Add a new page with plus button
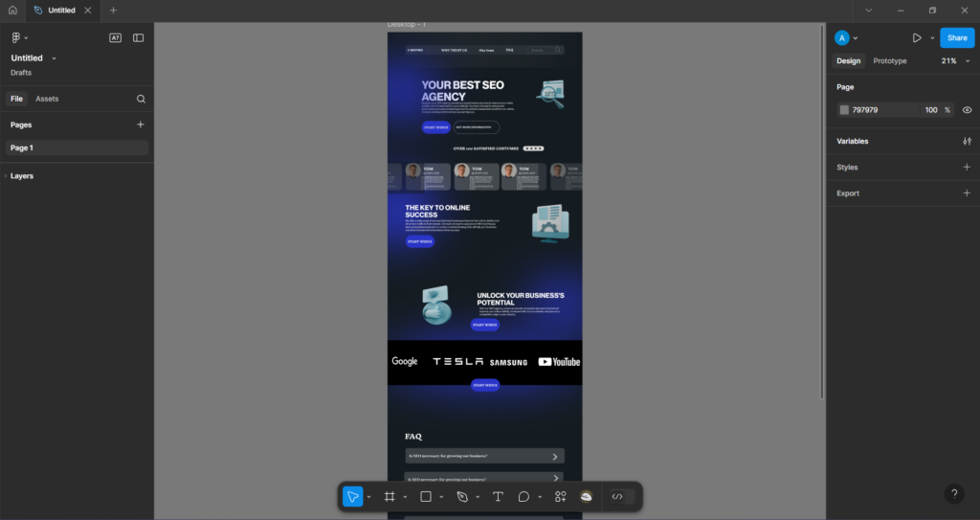This screenshot has width=980, height=520. [141, 124]
